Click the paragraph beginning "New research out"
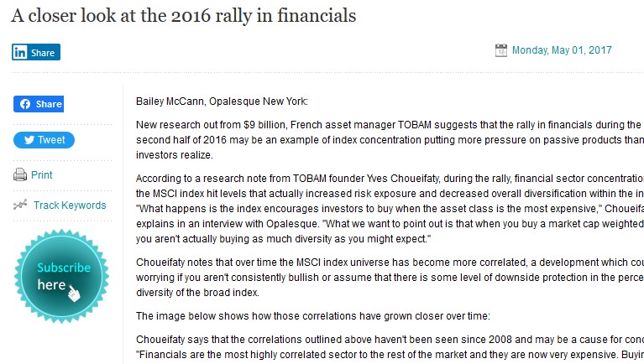Screen dimensions: 644x364 (390, 140)
